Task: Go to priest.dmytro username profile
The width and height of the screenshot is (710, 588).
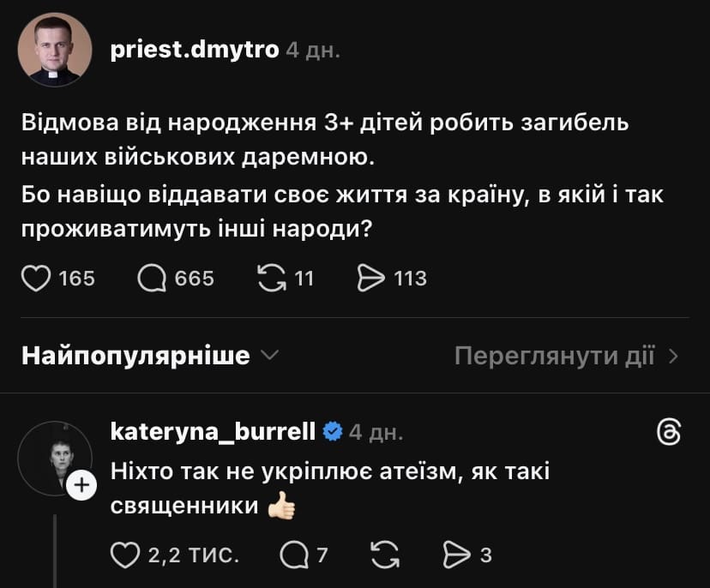Action: pos(195,50)
